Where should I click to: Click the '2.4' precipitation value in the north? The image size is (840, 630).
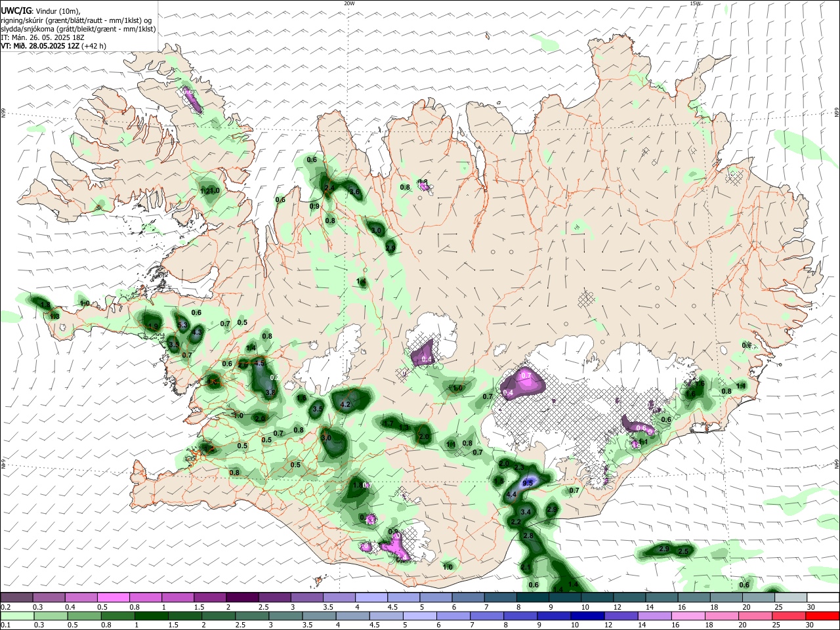(x=329, y=188)
